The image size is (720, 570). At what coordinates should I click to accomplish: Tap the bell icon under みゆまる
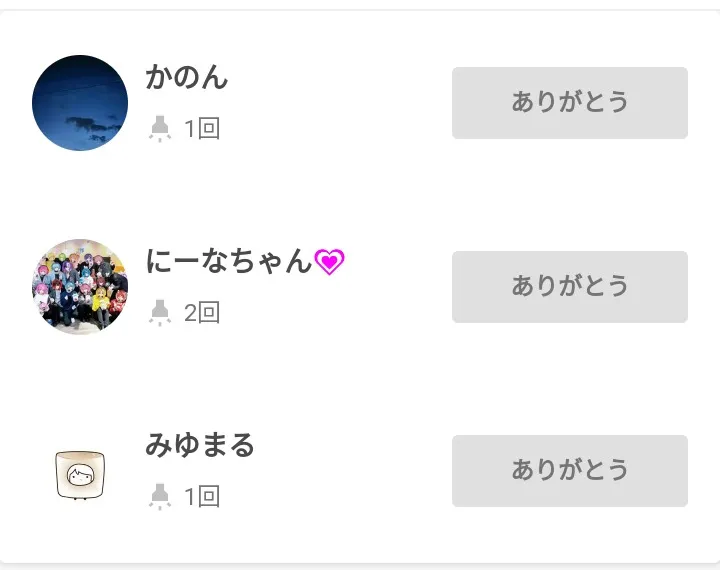(160, 497)
